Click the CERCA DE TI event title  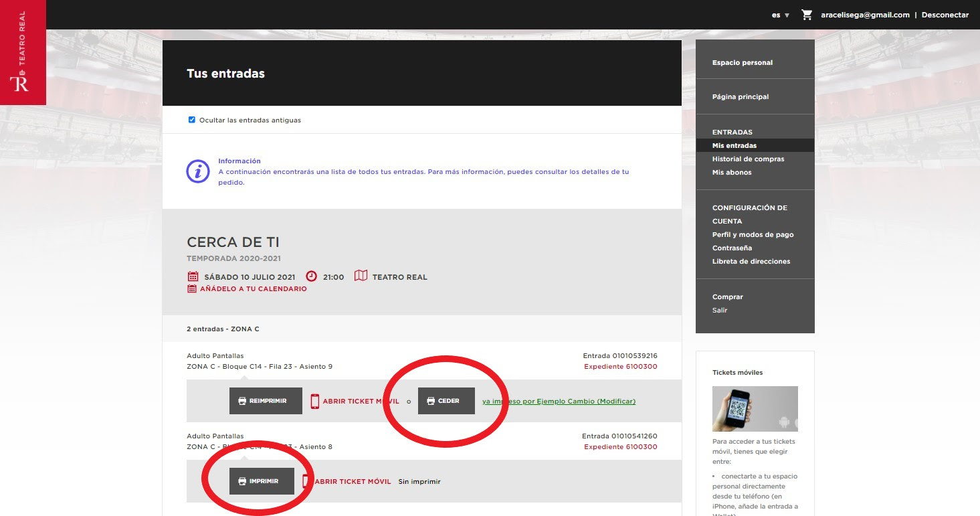[x=233, y=242]
